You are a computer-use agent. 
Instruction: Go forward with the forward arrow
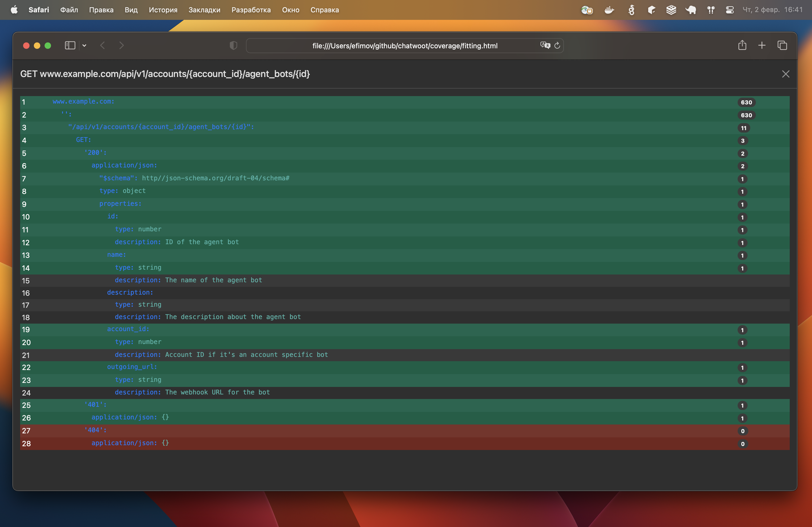[121, 45]
